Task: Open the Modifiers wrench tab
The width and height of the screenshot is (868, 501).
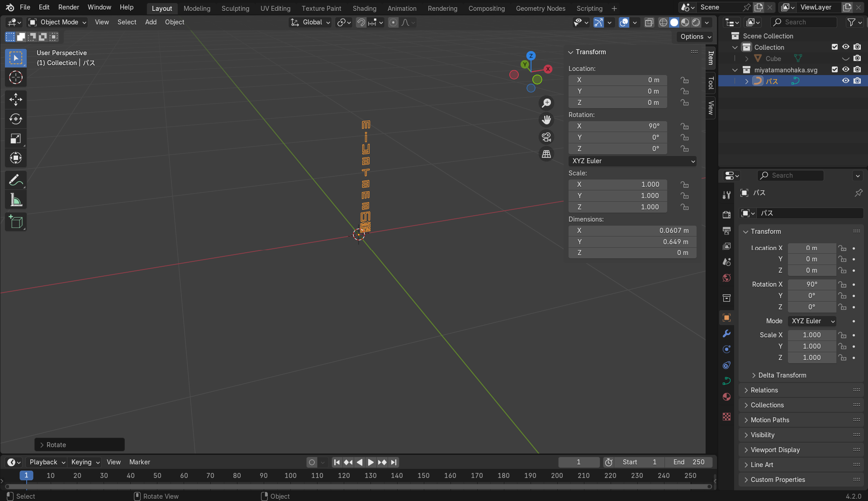Action: pyautogui.click(x=726, y=334)
